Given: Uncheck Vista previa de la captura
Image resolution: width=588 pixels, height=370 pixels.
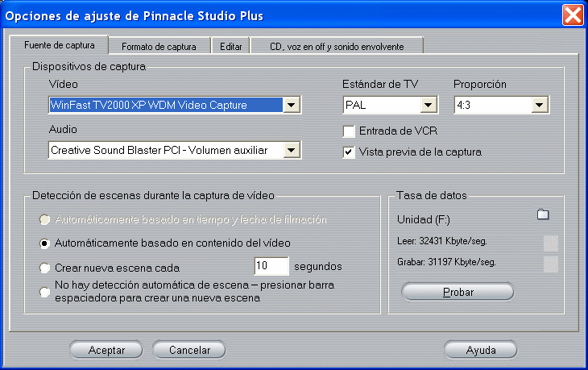Looking at the screenshot, I should (x=349, y=152).
